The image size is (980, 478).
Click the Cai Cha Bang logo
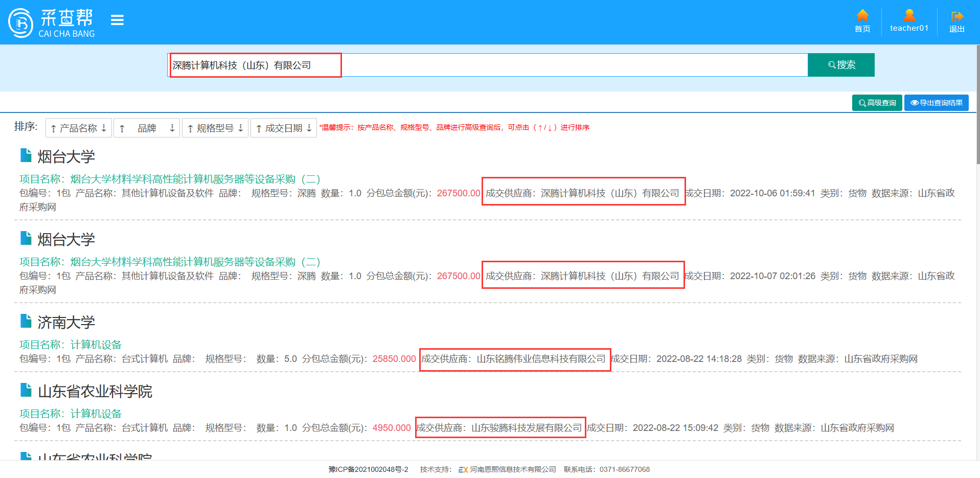pos(52,22)
